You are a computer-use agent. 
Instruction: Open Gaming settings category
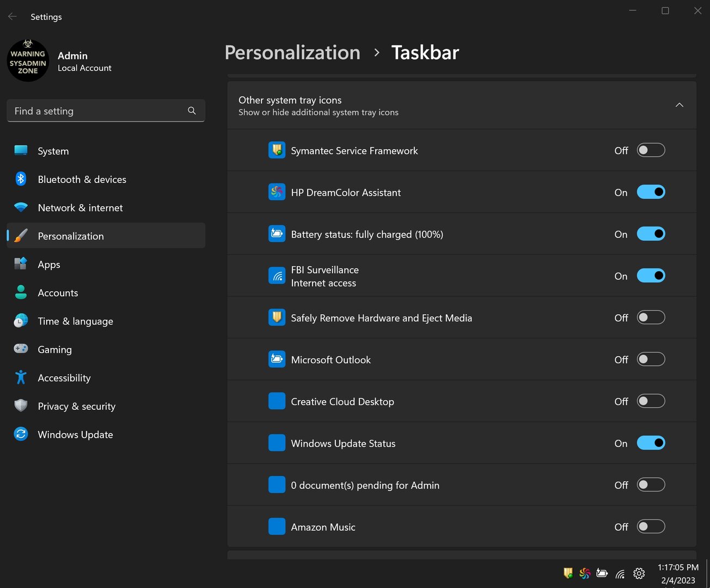(x=106, y=349)
